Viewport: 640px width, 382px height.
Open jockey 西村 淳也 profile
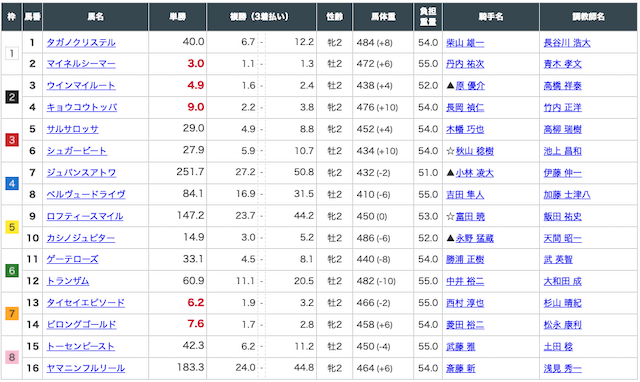465,303
